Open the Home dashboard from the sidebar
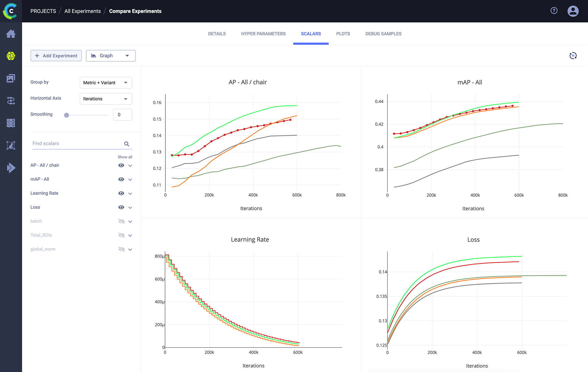This screenshot has width=588, height=372. 11,34
